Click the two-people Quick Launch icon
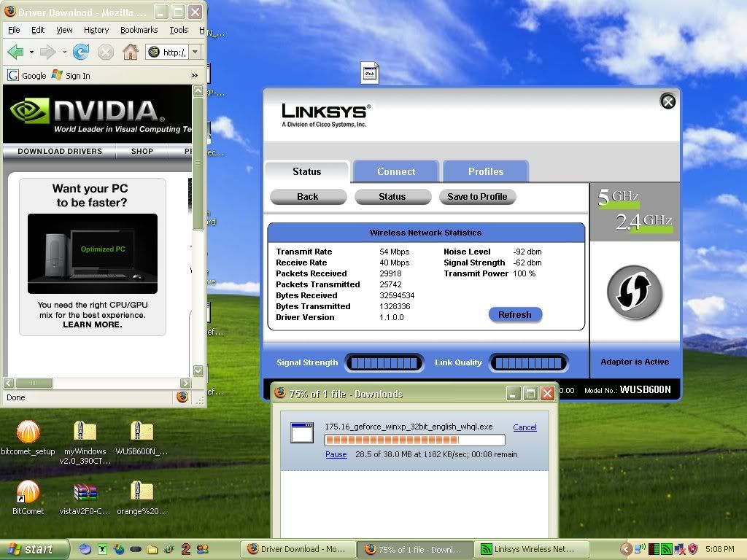747x560 pixels. (x=203, y=549)
